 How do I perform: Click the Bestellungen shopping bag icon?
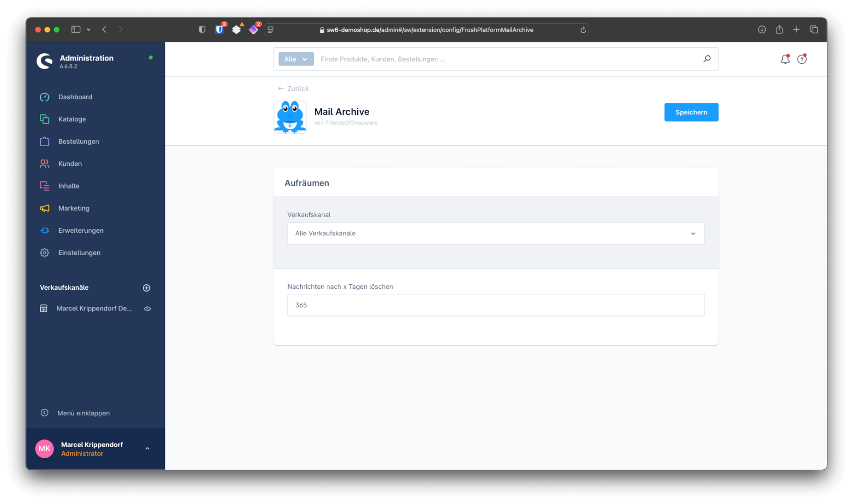[x=44, y=141]
